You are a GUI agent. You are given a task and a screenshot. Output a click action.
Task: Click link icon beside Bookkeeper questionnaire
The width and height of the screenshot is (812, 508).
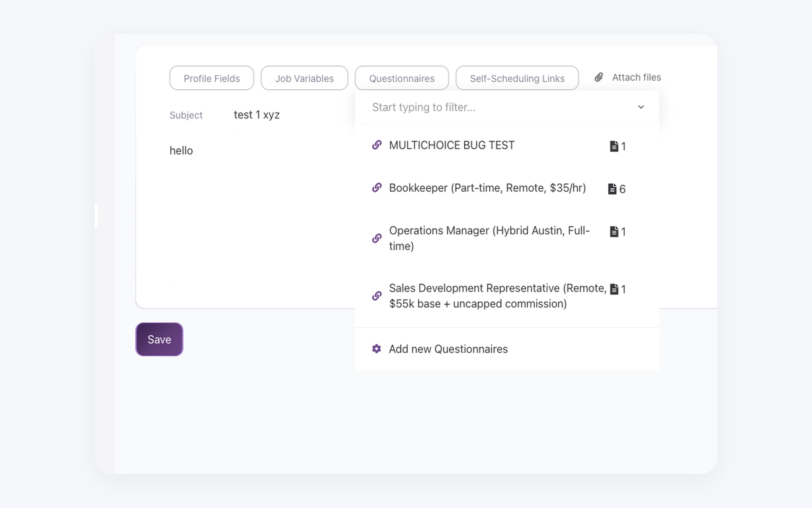tap(377, 188)
